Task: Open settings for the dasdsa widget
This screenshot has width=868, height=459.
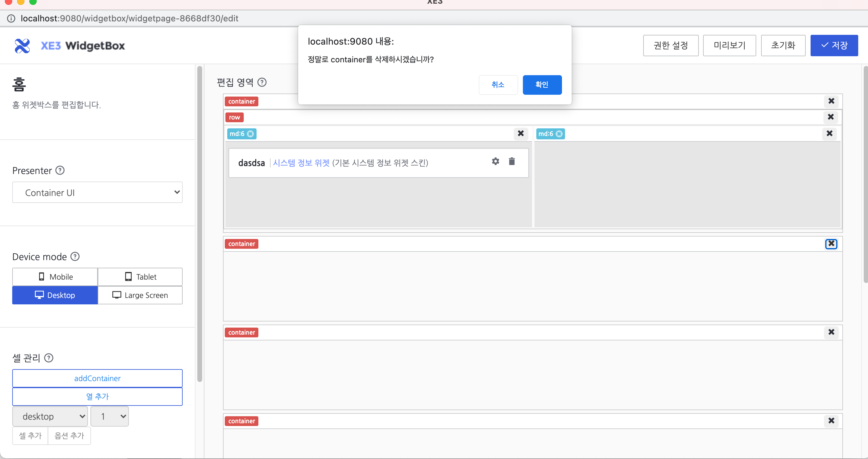Action: 495,161
